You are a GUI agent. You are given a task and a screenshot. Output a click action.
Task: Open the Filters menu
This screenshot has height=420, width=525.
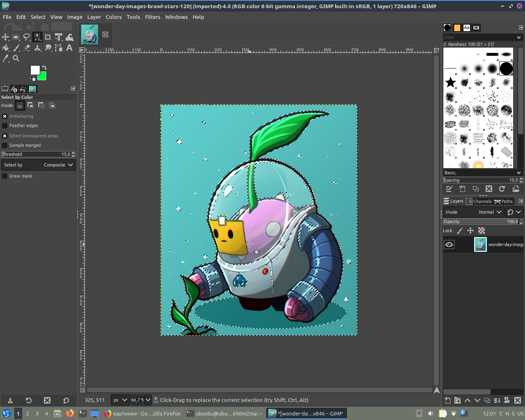tap(153, 17)
